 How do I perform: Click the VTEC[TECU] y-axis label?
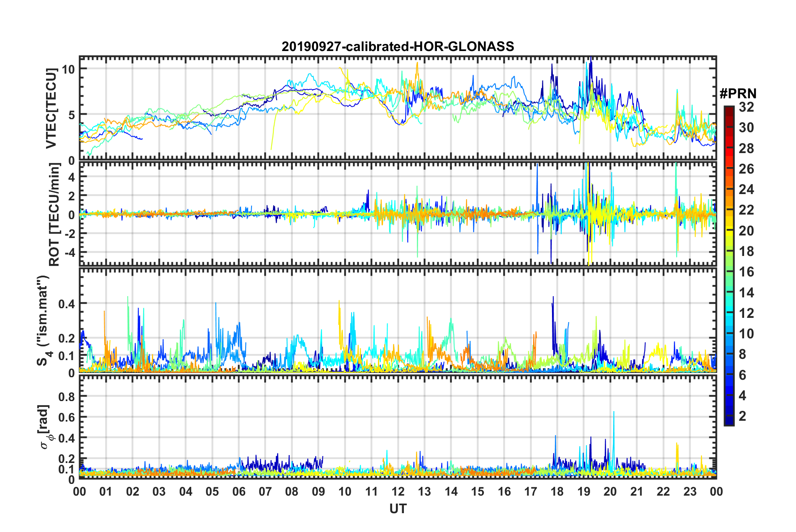(x=51, y=109)
